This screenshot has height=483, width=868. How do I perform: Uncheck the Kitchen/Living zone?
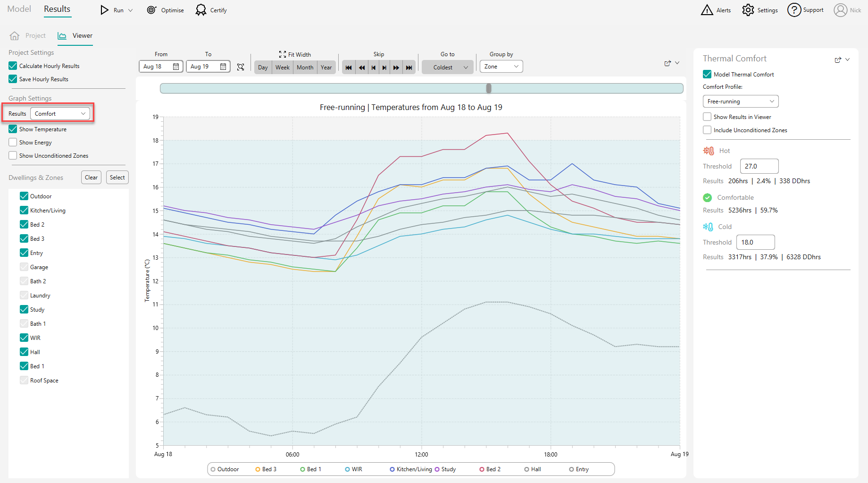(x=24, y=210)
